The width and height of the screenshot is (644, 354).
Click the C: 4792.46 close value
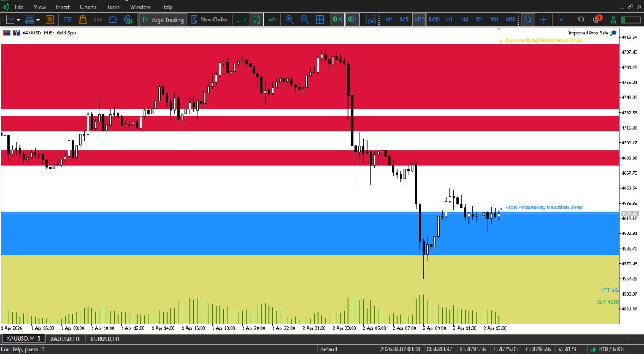[x=539, y=349]
